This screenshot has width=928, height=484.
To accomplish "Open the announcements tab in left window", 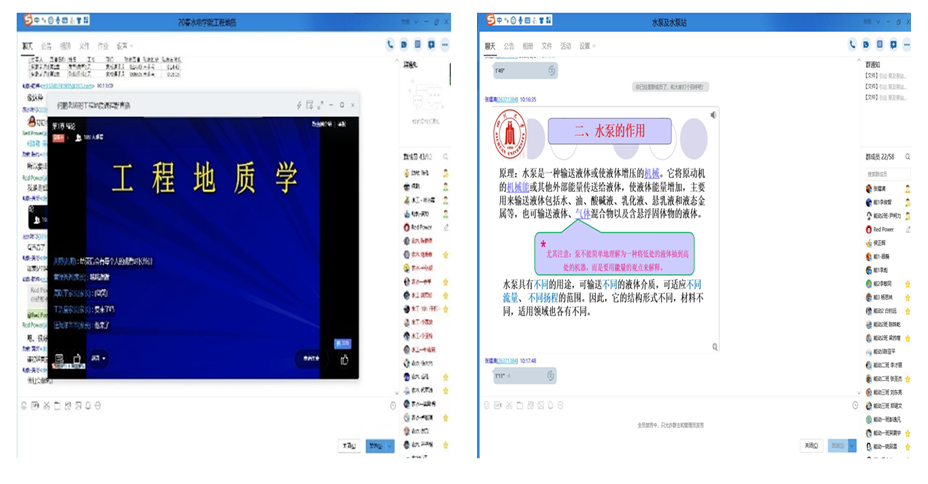I will 47,46.
